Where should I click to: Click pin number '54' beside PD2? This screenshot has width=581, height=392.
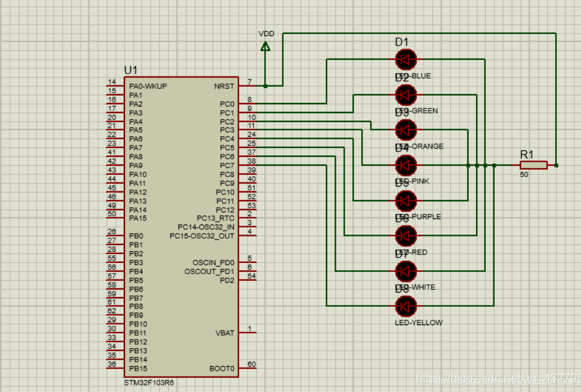pyautogui.click(x=252, y=276)
